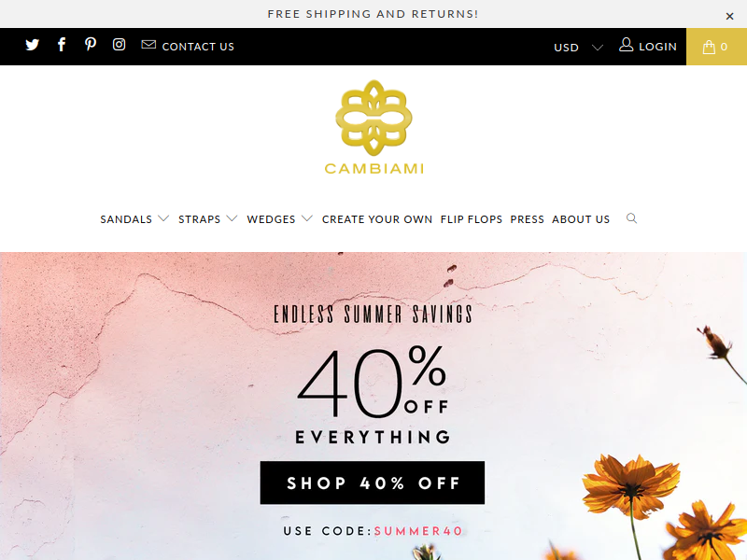Viewport: 747px width, 560px height.
Task: Open the Facebook page icon
Action: click(62, 45)
